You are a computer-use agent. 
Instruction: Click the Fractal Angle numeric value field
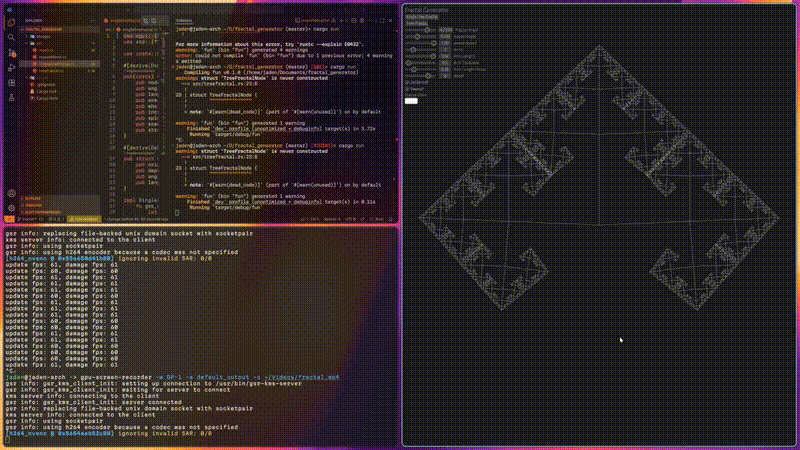(445, 30)
